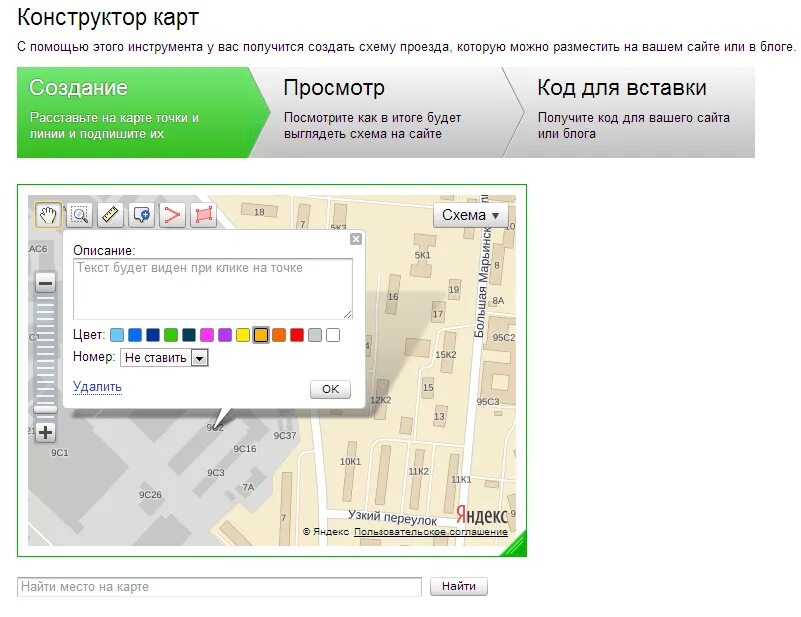Image resolution: width=801 pixels, height=617 pixels.
Task: Confirm placemark with the OK button
Action: tap(330, 389)
